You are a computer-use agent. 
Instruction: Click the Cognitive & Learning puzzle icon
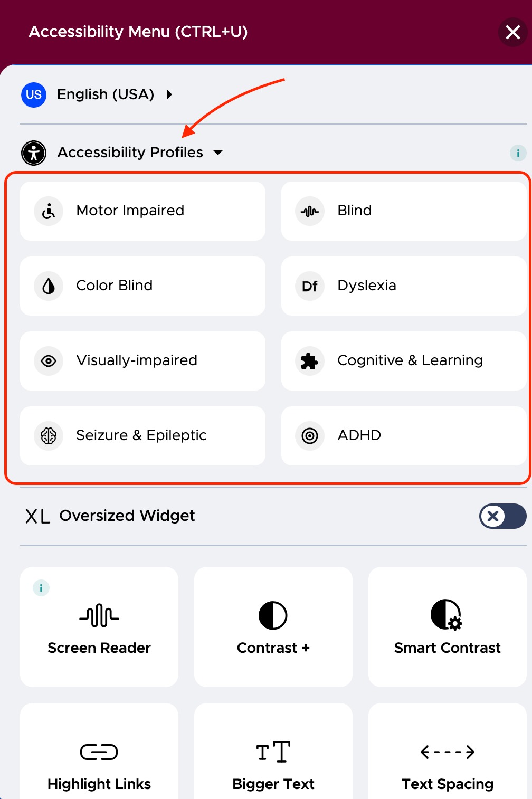309,361
